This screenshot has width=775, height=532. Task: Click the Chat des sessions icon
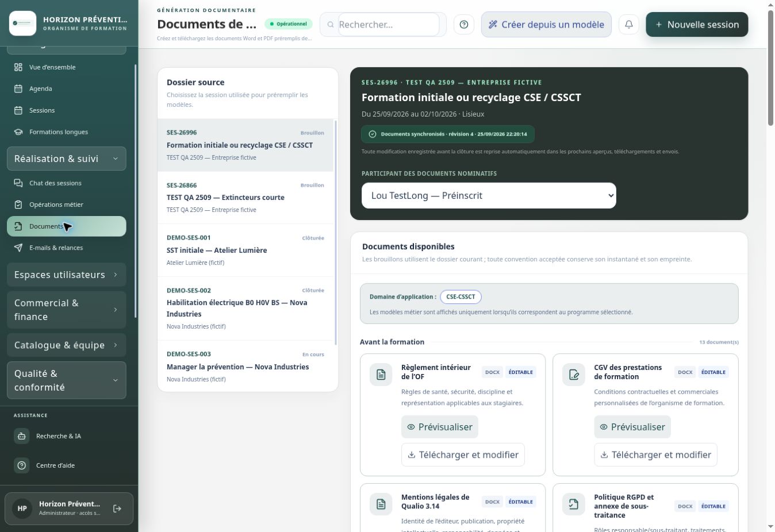[18, 183]
